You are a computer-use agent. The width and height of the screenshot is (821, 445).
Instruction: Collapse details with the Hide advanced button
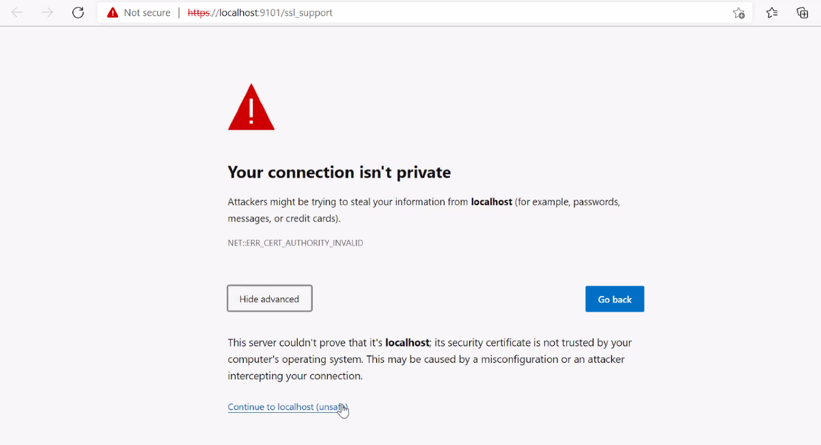coord(270,298)
